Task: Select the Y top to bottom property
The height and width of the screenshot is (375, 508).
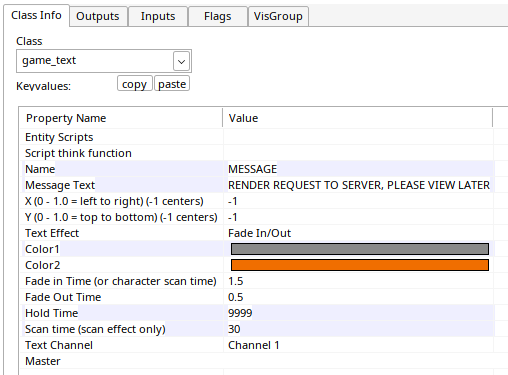Action: (x=122, y=217)
